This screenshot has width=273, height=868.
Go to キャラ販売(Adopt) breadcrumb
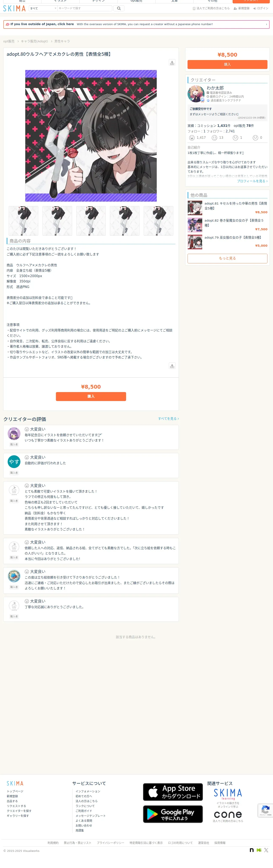[x=34, y=42]
